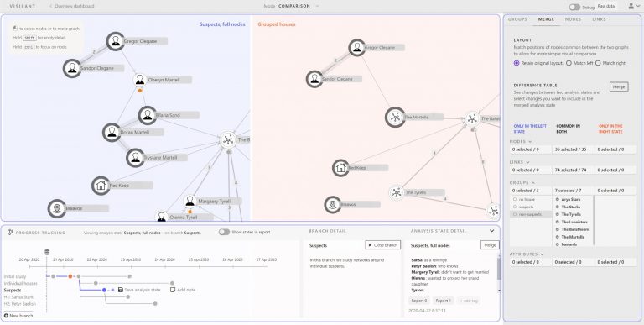Open Raw data view
The image size is (644, 325).
pos(605,6)
